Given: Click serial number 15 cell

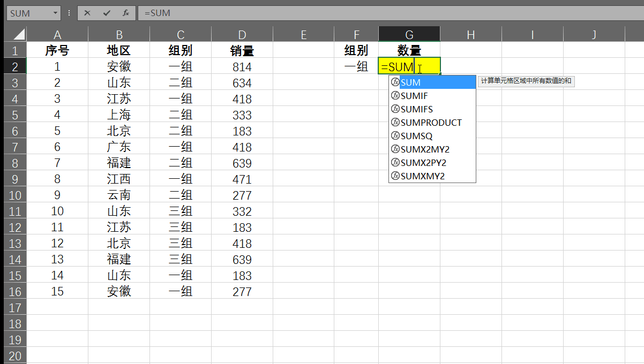Looking at the screenshot, I should point(57,292).
